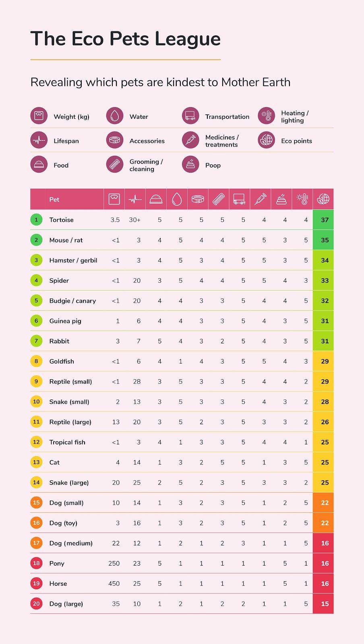Image resolution: width=364 pixels, height=644 pixels.
Task: Click the Transportation trailer legend icon
Action: (190, 116)
